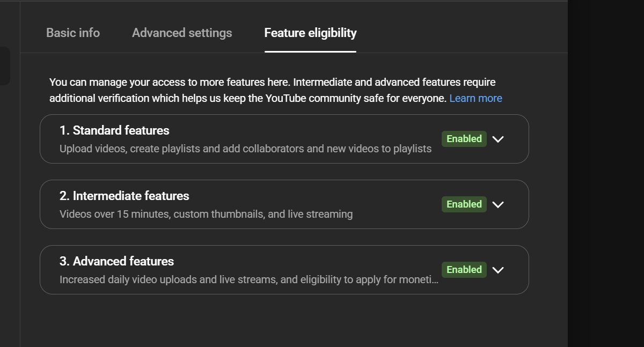Switch to the Basic info tab
644x347 pixels.
[73, 33]
